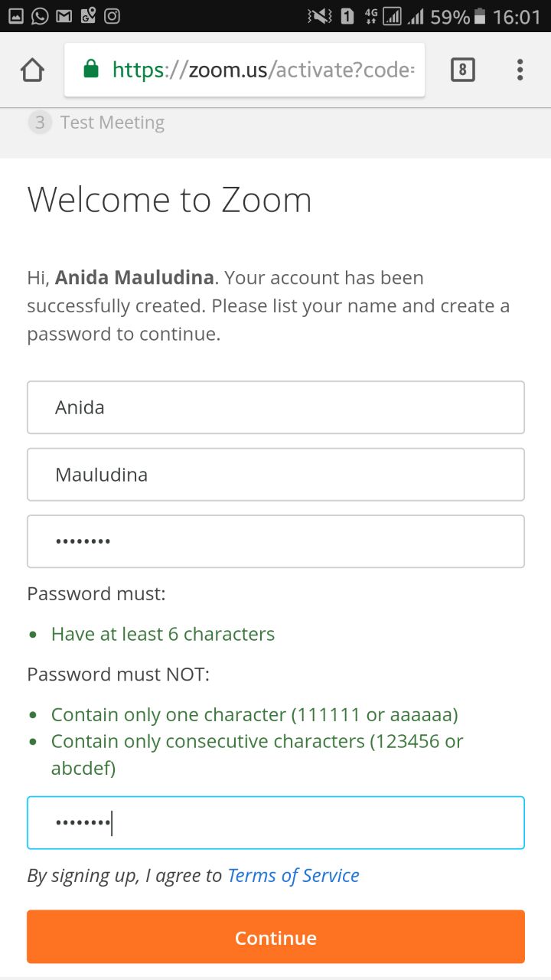
Task: Click the step 3 number circle
Action: (x=40, y=122)
